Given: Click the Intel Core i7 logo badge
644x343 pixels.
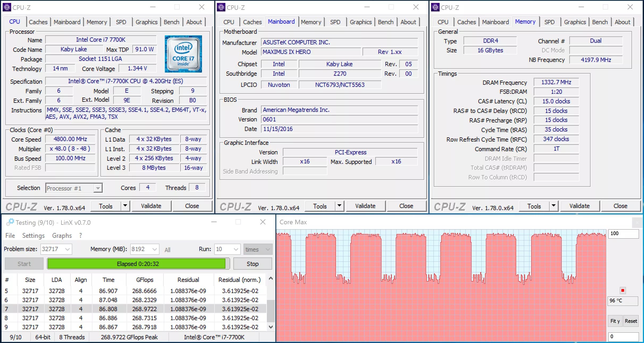Looking at the screenshot, I should [x=183, y=54].
